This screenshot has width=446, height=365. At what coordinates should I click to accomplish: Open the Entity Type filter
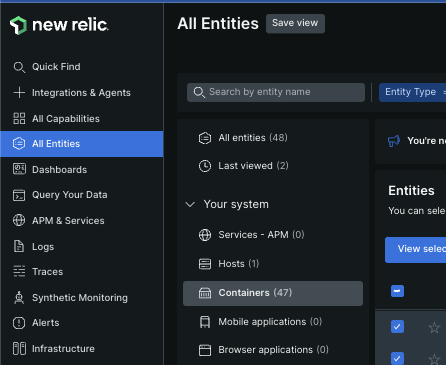tap(412, 92)
